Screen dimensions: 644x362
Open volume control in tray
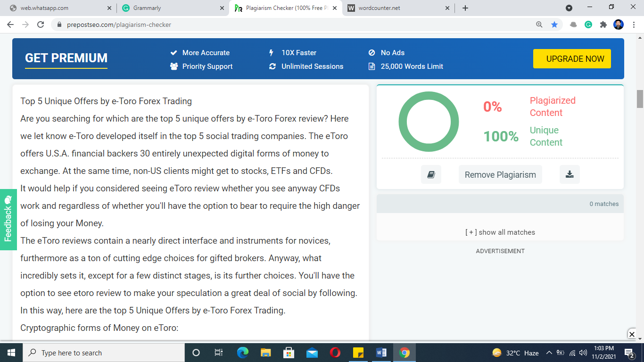583,353
